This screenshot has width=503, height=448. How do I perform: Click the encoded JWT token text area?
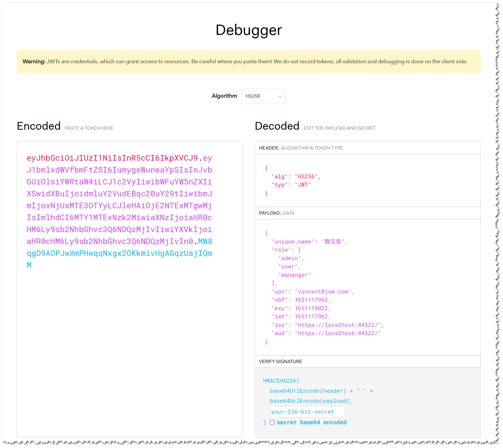(130, 318)
